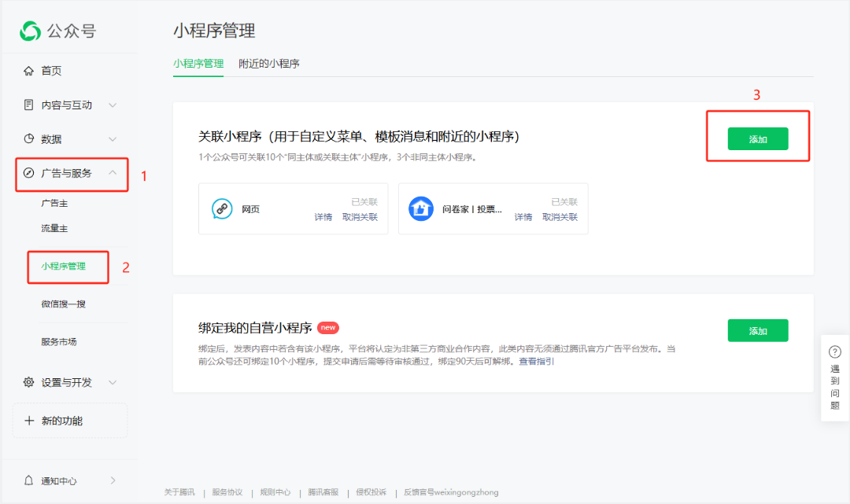Switch to the 附近的小程序 tab
This screenshot has height=504, width=850.
tap(269, 64)
